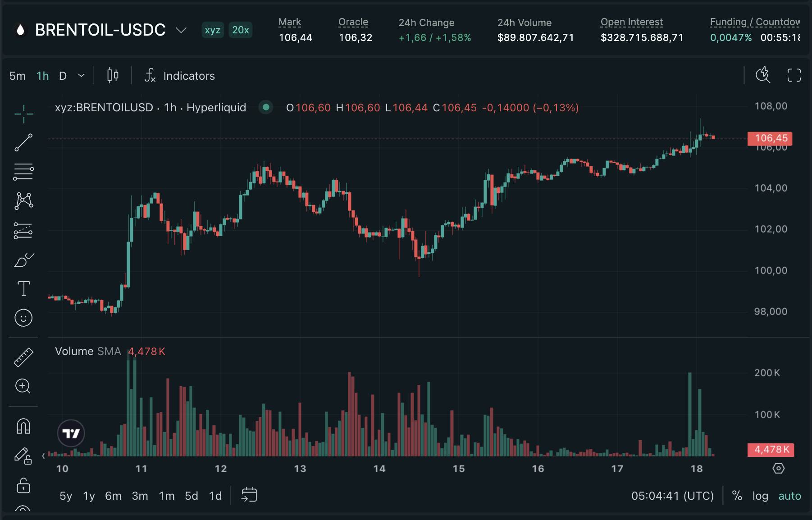Open the go to date calendar icon
Screen dimensions: 812x520
point(249,495)
